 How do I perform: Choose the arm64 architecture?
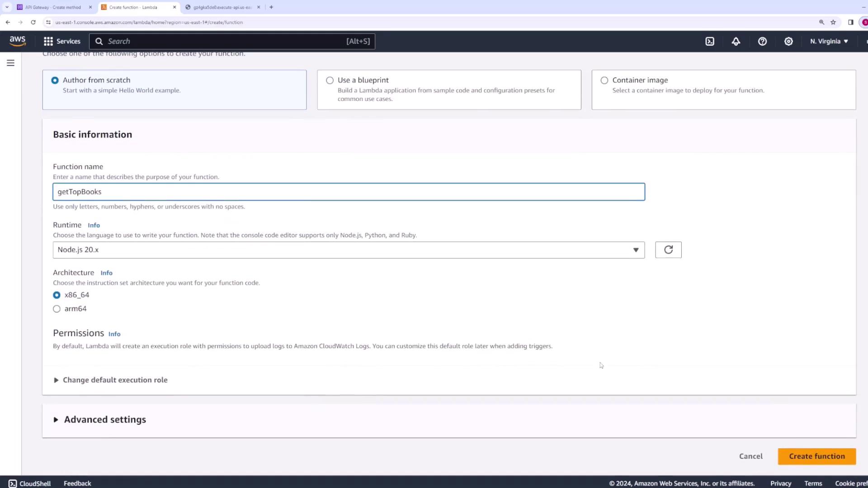pos(57,309)
